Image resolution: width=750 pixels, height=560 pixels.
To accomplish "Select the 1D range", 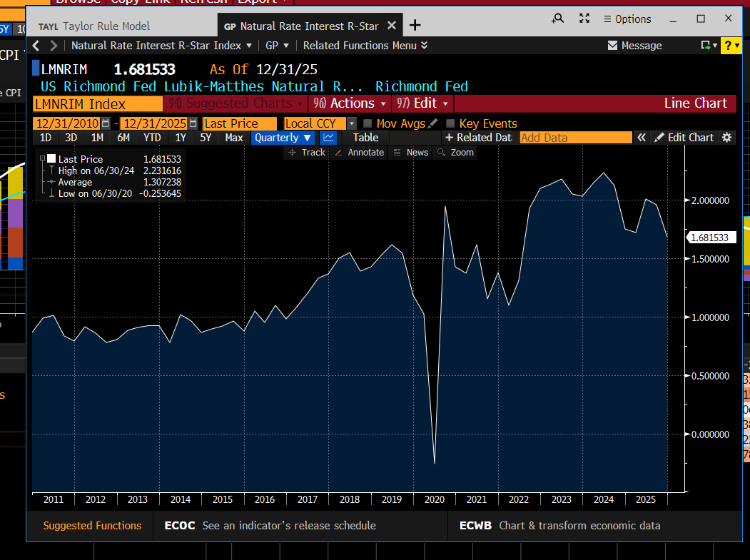I will pos(46,138).
